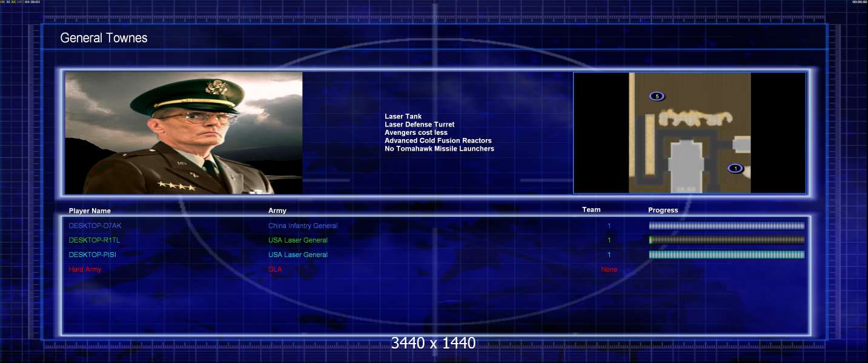Click the Laser Tank feature line
Screen dimensions: 868x363
point(403,116)
